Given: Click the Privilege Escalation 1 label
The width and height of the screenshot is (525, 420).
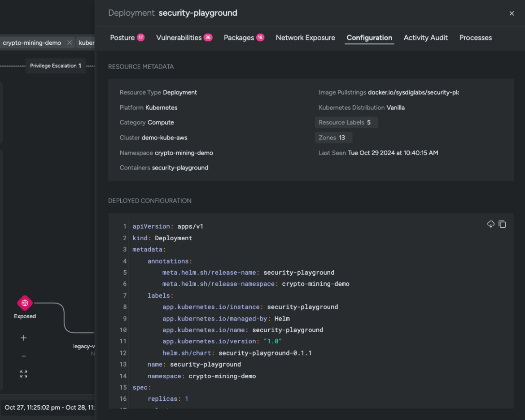Looking at the screenshot, I should 56,65.
